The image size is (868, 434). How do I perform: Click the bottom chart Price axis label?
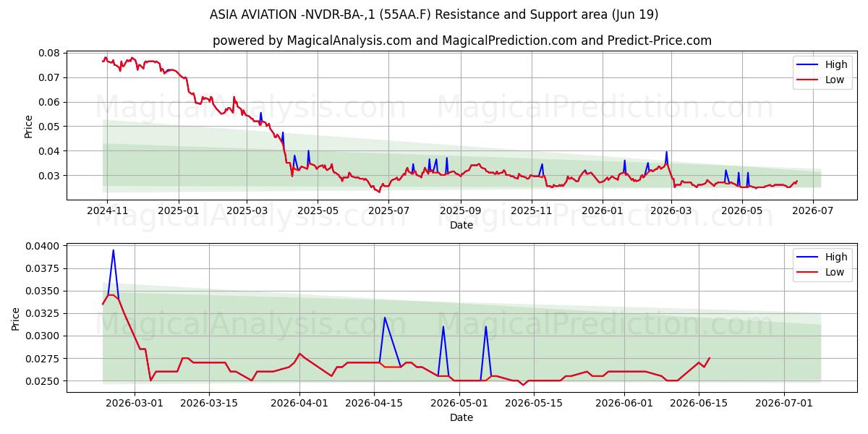click(17, 318)
